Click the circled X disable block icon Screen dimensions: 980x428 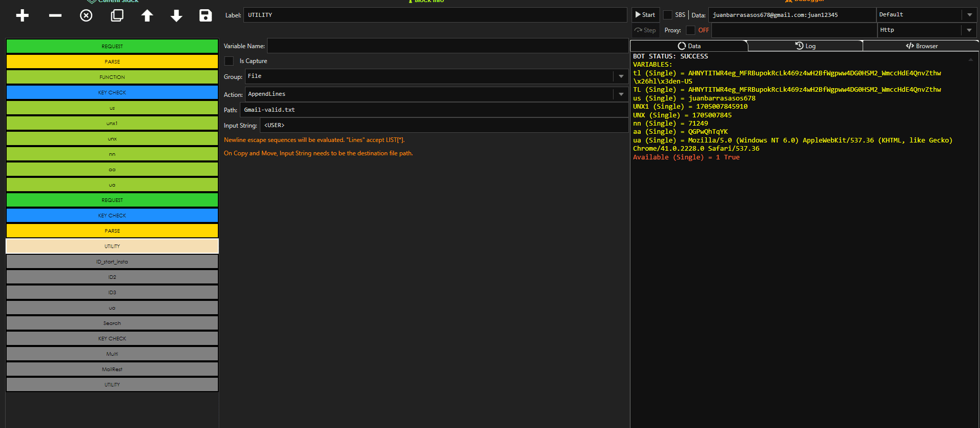pos(86,15)
